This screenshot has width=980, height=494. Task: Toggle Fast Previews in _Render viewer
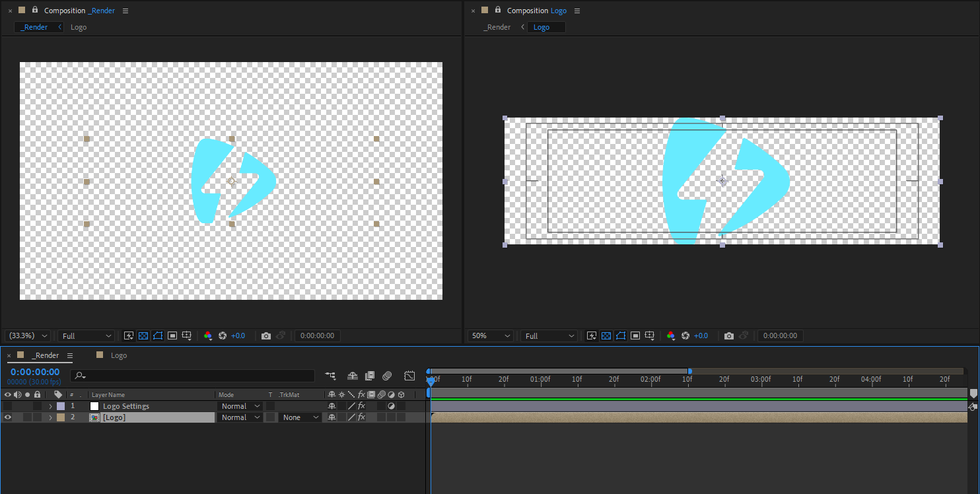(129, 335)
